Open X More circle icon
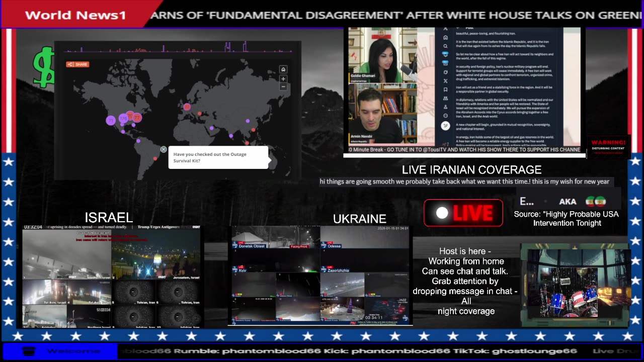 pyautogui.click(x=445, y=116)
